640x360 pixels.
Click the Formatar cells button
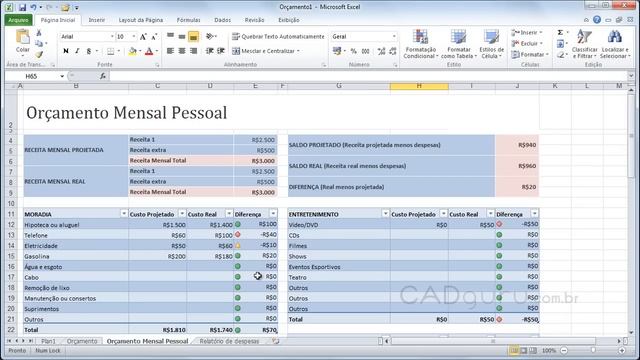529,54
